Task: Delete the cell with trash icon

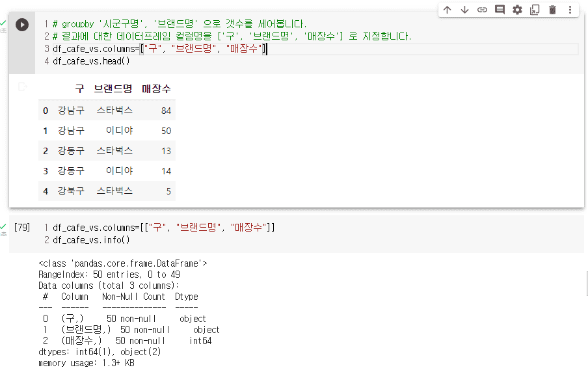Action: 552,10
